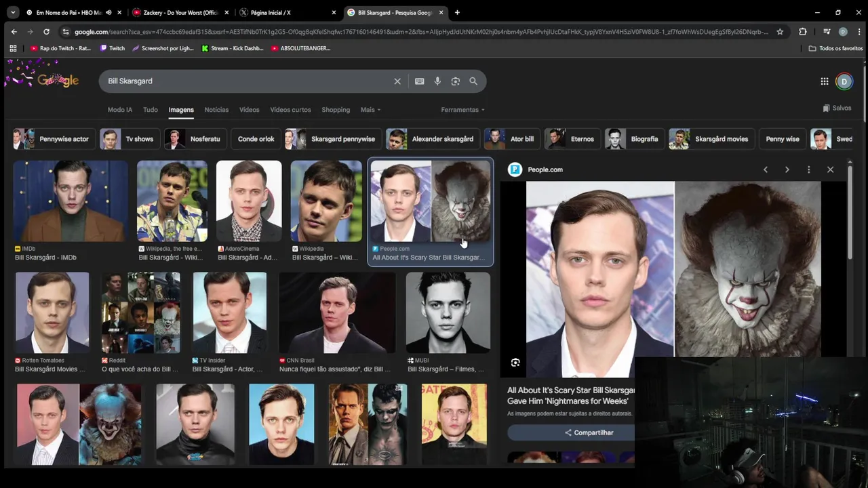This screenshot has height=488, width=868.
Task: Open the Todos os favoritos folder
Action: (x=835, y=48)
